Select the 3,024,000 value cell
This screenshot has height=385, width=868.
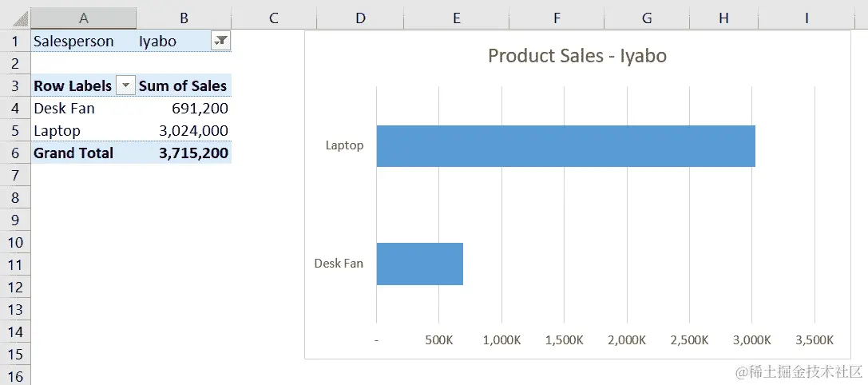pyautogui.click(x=184, y=130)
